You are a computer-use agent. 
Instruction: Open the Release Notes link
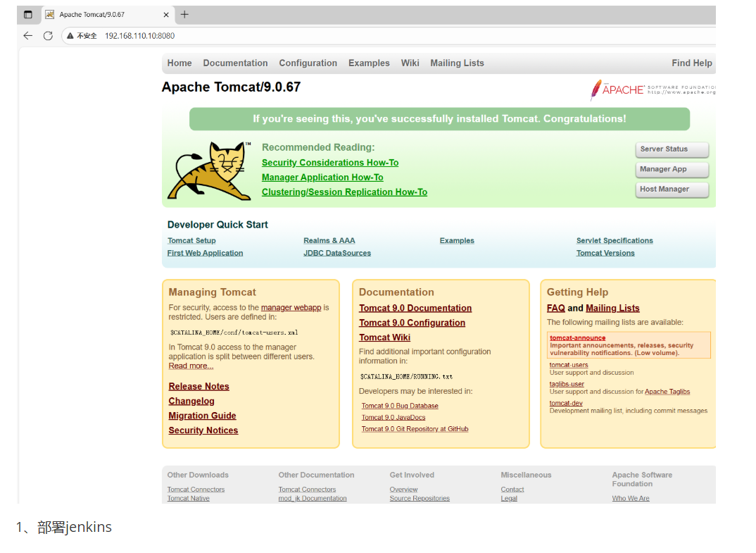click(199, 387)
